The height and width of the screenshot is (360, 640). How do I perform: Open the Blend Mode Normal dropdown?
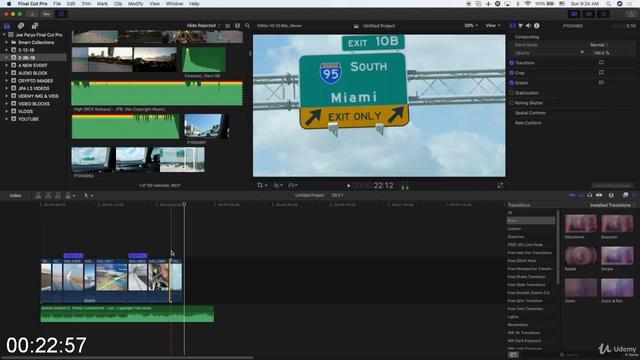point(599,45)
